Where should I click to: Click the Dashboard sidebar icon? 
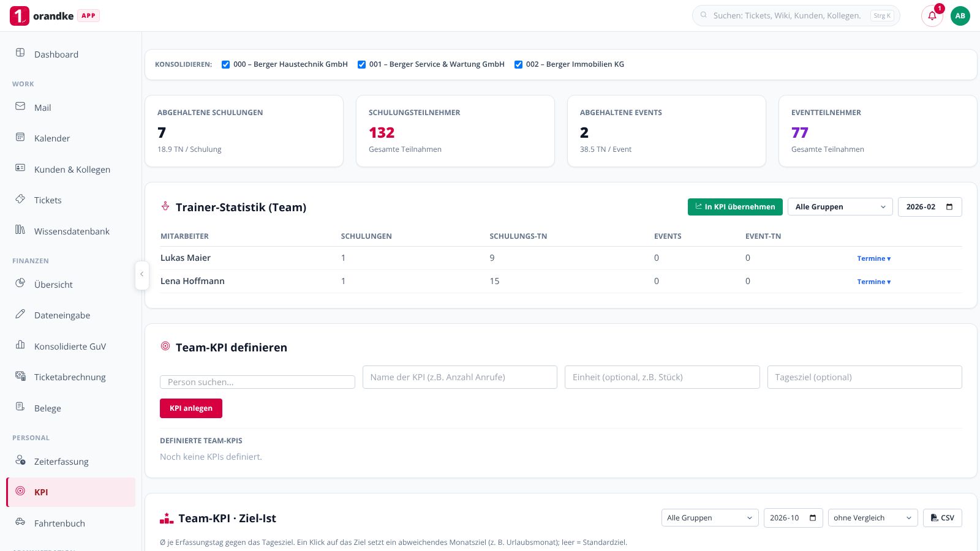coord(20,53)
